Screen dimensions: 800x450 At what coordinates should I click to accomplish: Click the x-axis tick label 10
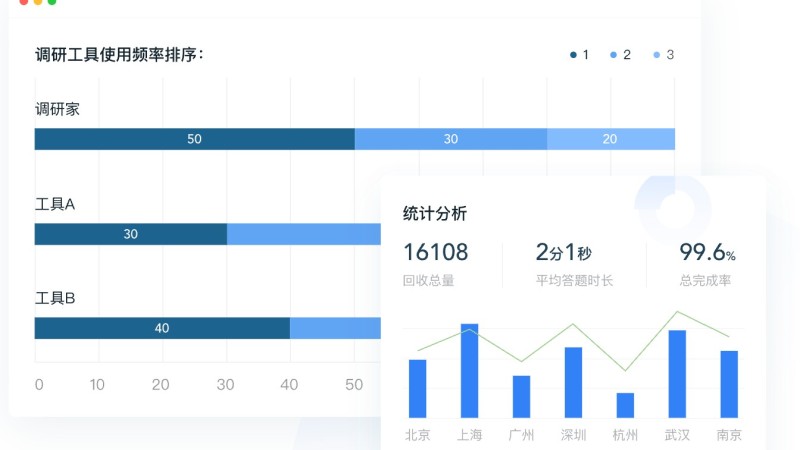coord(97,385)
